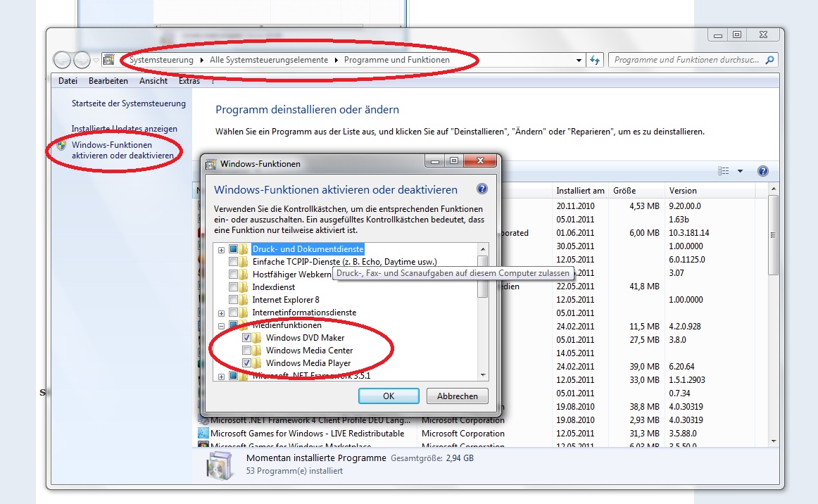Click features list scroll down arrow
The height and width of the screenshot is (504, 818).
tap(483, 375)
